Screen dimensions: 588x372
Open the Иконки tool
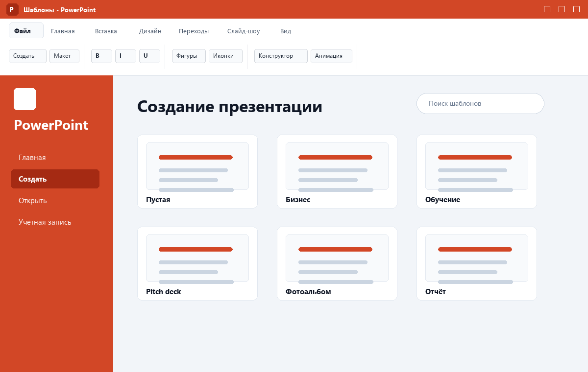[225, 56]
